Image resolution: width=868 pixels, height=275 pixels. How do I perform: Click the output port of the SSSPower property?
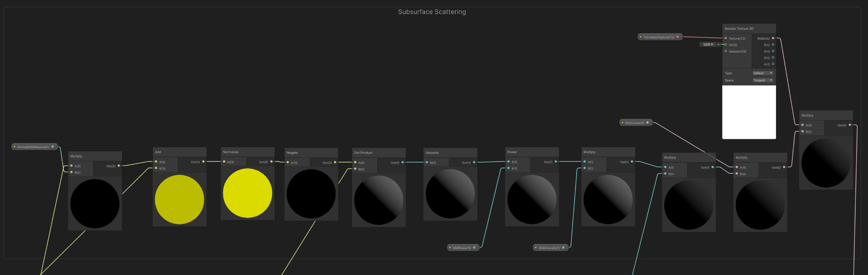474,248
